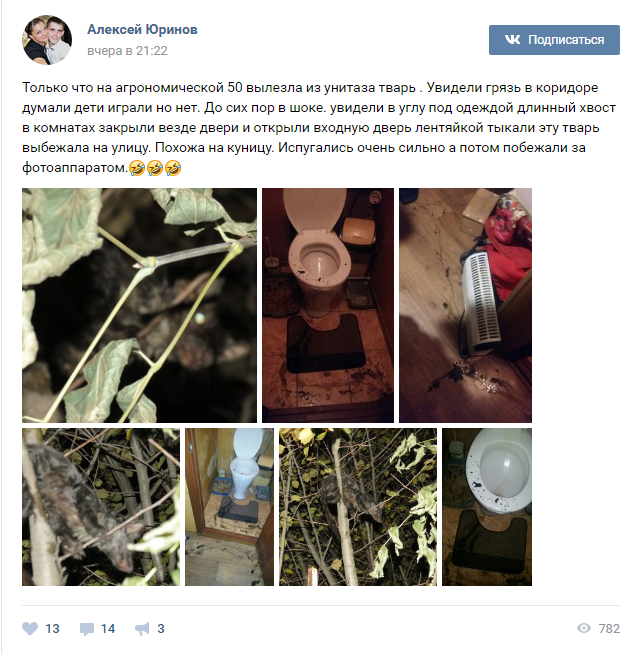Image resolution: width=635 pixels, height=654 pixels.
Task: Open comments via speech bubble icon
Action: pos(87,629)
